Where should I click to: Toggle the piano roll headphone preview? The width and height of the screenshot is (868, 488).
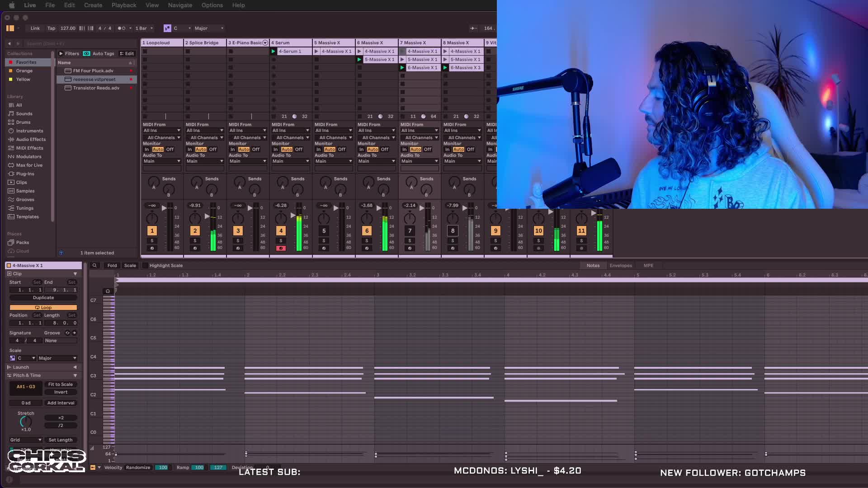[x=108, y=291]
